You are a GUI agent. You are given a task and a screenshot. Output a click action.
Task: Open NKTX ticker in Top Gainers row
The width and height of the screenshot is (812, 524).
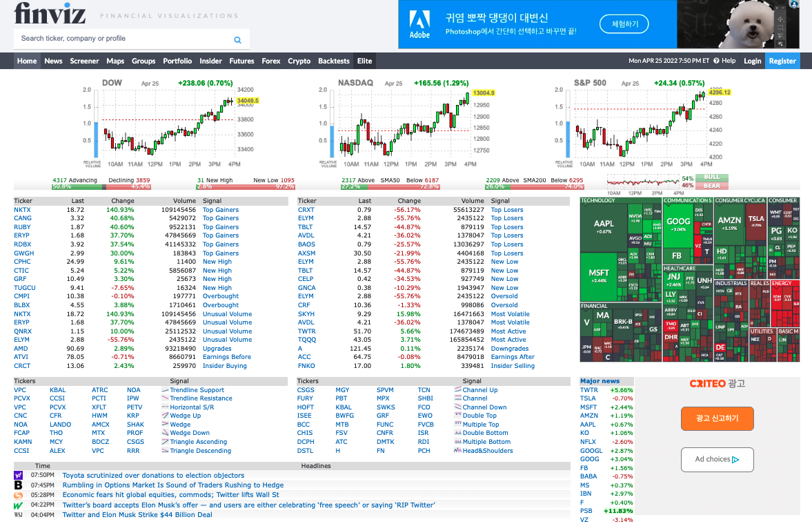[22, 210]
